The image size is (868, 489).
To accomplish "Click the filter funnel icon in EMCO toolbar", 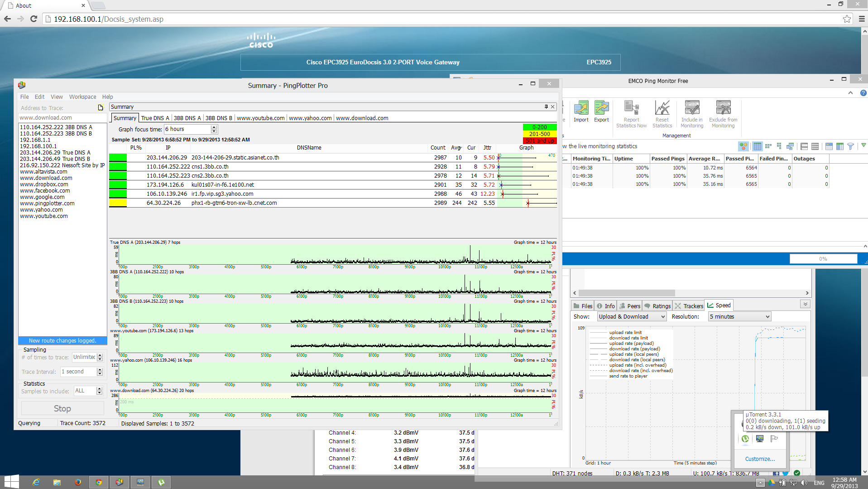I will 850,146.
